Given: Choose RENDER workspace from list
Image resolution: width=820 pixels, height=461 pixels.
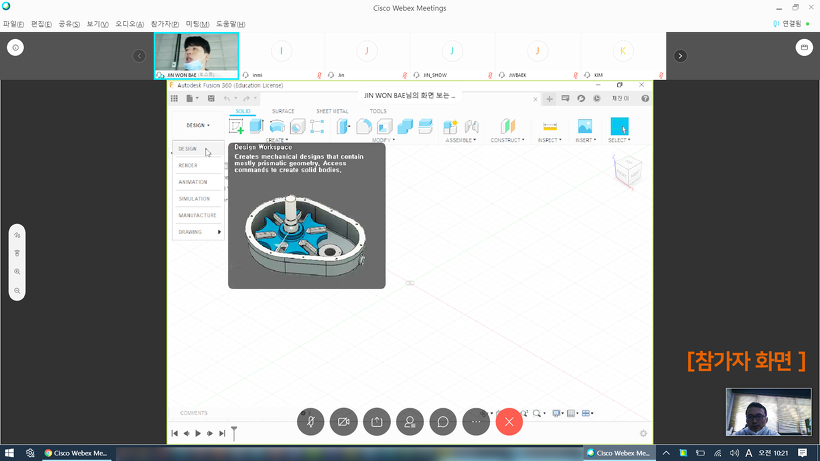Looking at the screenshot, I should pos(198,165).
